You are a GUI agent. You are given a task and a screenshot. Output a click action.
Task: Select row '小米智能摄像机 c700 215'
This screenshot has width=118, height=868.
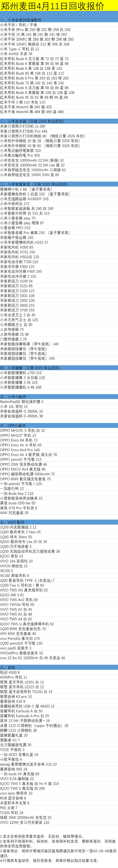coord(21,373)
